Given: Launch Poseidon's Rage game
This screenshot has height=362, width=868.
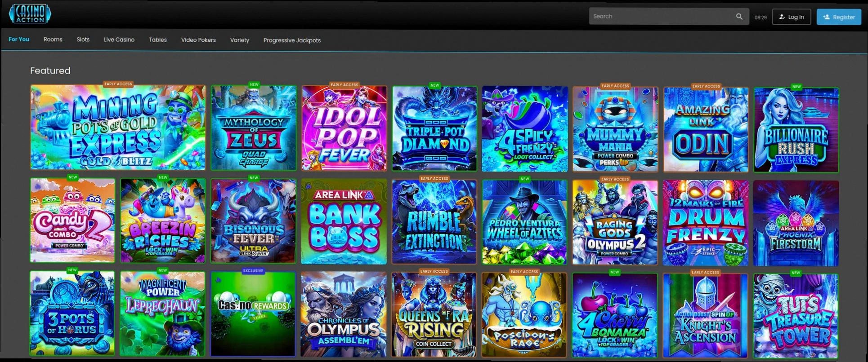Looking at the screenshot, I should pyautogui.click(x=524, y=315).
